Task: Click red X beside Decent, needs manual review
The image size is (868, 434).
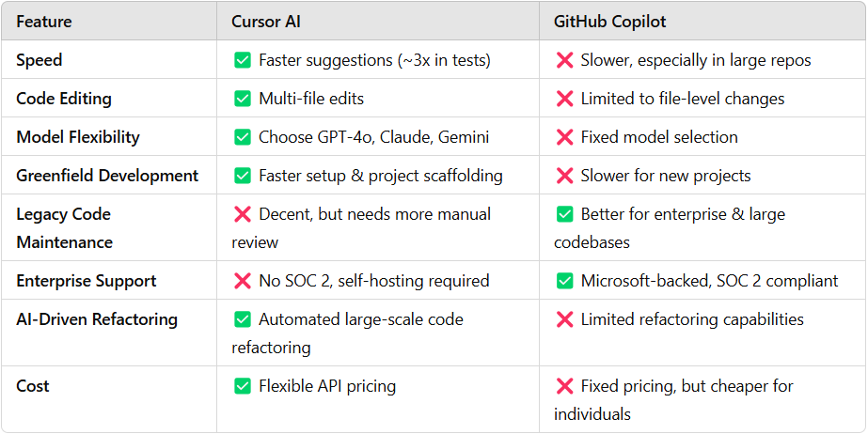Action: pos(243,214)
